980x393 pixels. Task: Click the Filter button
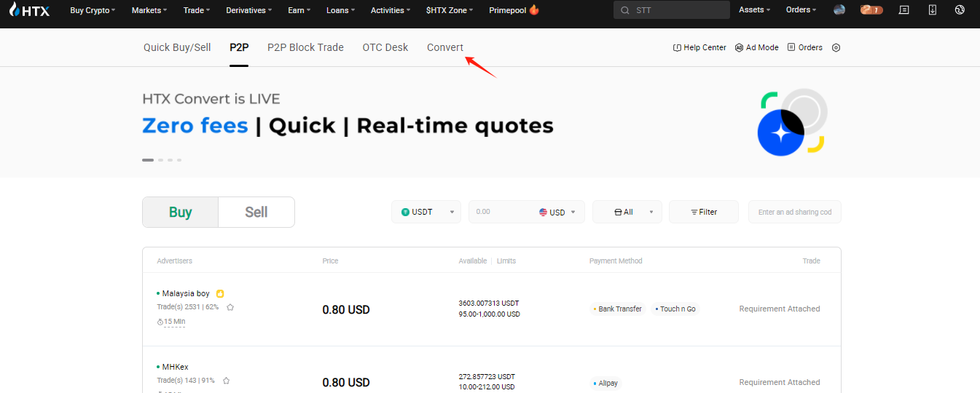coord(703,212)
